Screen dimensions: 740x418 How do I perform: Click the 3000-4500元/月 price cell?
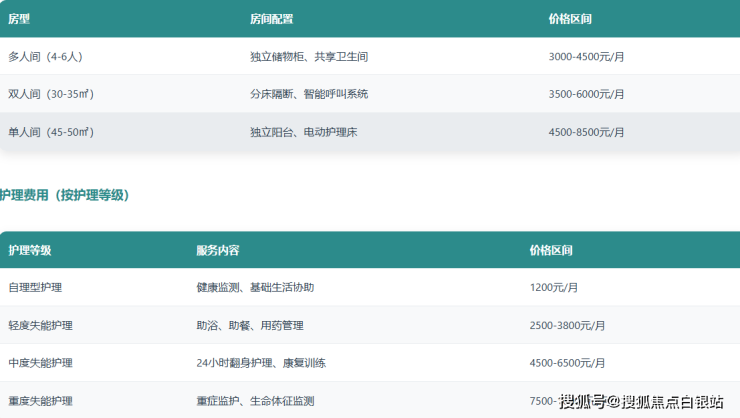pos(587,57)
